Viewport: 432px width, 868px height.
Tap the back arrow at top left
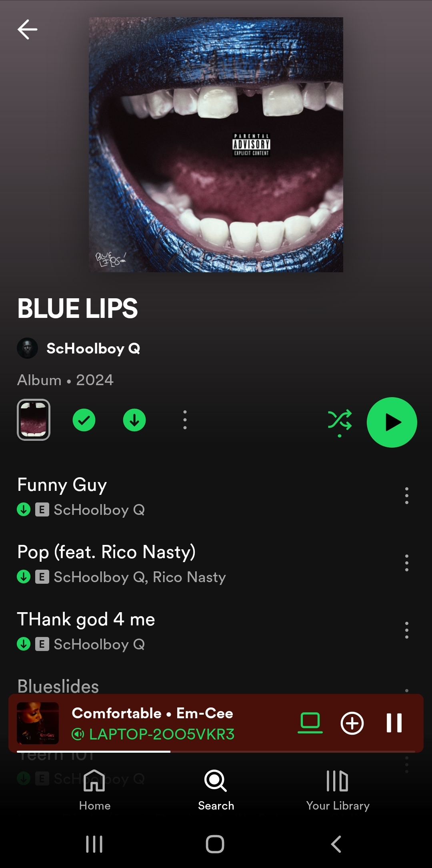point(27,29)
